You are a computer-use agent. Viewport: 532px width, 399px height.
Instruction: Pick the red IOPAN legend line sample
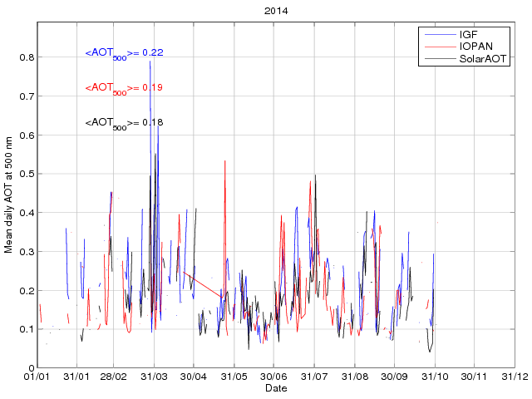click(439, 47)
